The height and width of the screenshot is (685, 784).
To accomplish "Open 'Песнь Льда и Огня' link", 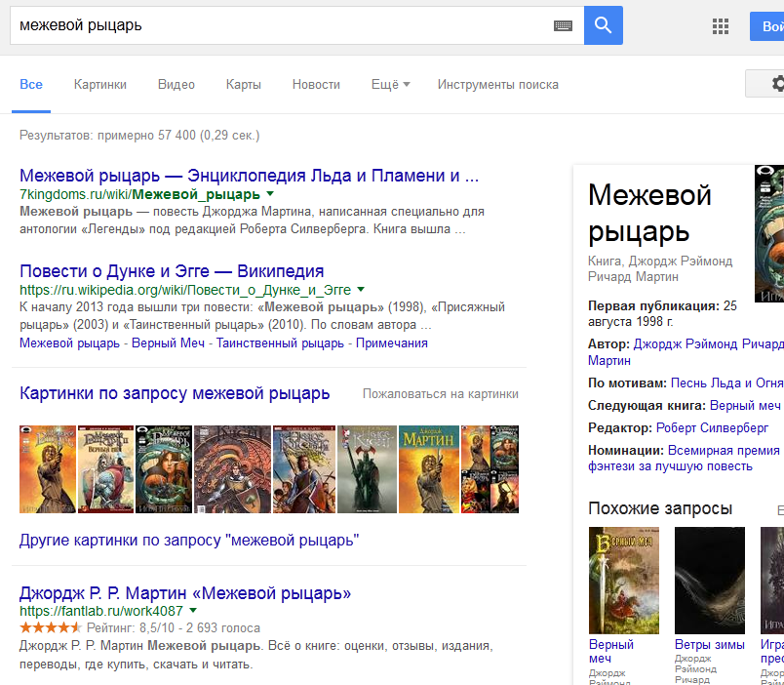I will coord(727,383).
